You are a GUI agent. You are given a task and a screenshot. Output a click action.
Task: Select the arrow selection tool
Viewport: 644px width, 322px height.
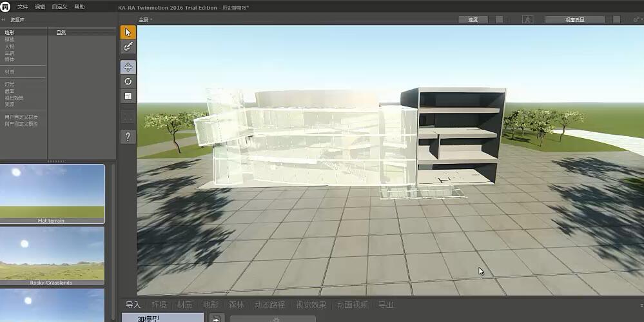click(x=128, y=32)
